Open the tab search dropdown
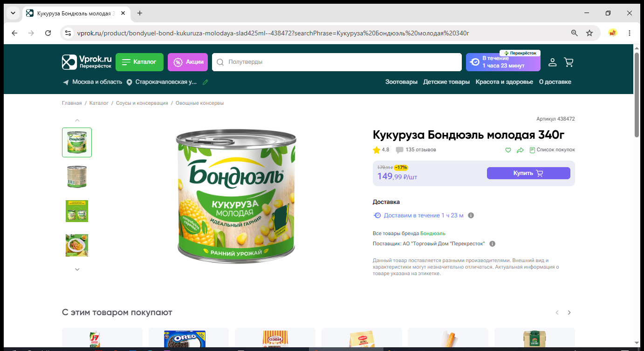 click(x=13, y=13)
